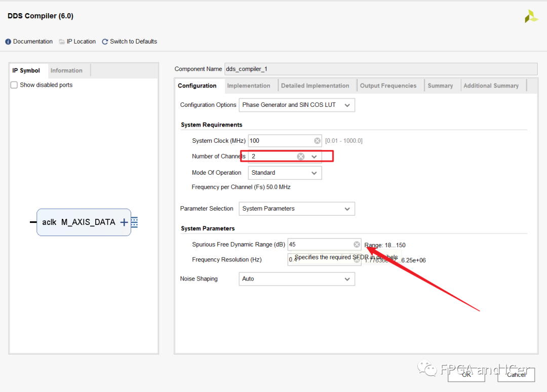
Task: Select the IP Symbol tab
Action: coord(26,70)
